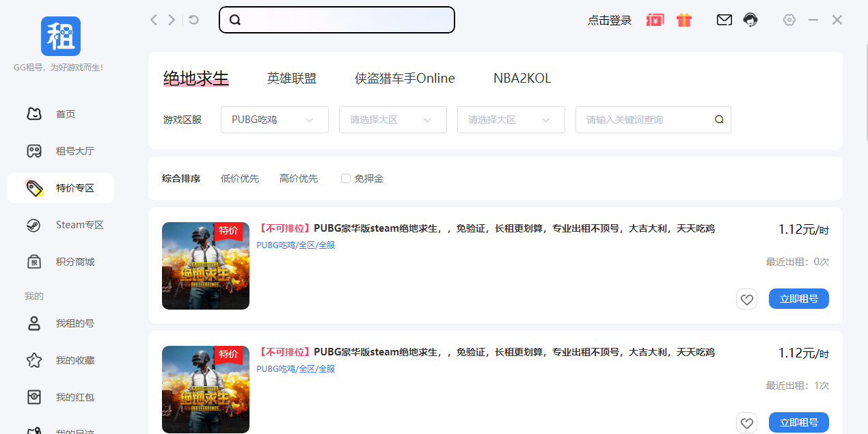Sort listings by 低价优先
868x434 pixels.
240,178
